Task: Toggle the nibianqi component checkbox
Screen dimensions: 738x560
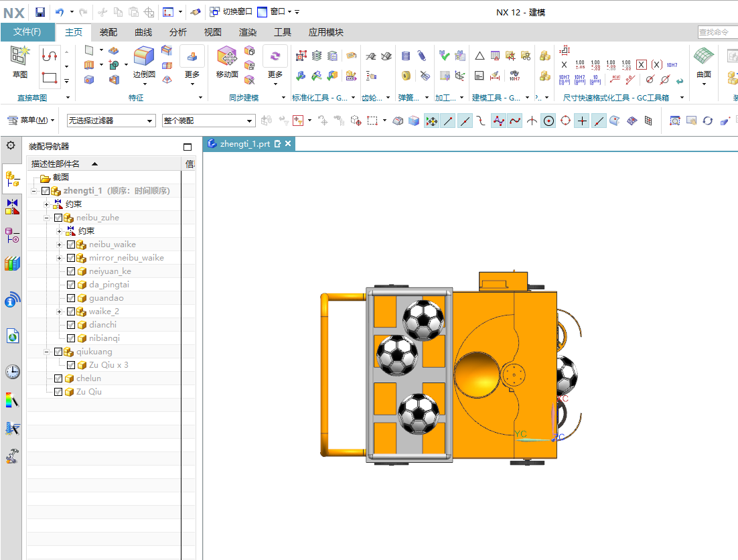Action: [x=71, y=338]
